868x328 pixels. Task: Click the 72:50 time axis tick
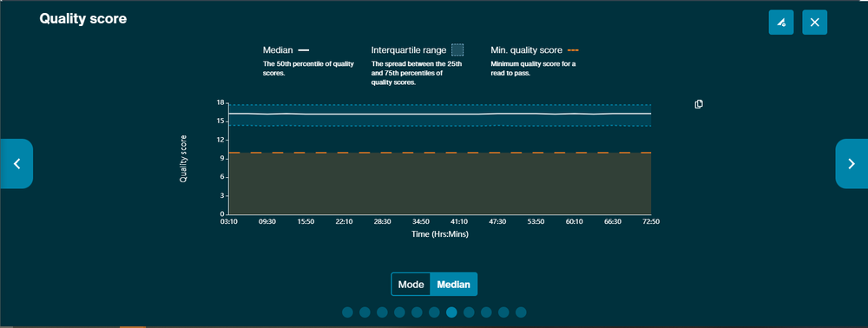click(650, 221)
